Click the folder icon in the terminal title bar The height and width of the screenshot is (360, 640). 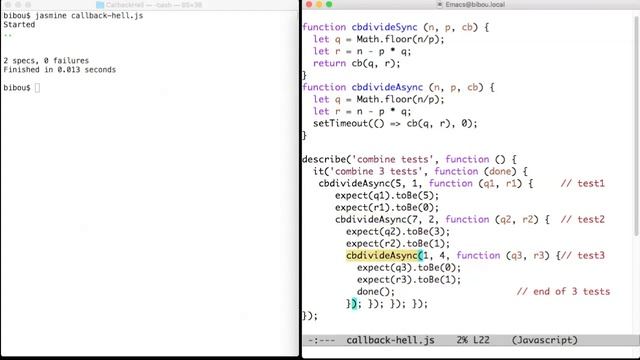(x=100, y=5)
